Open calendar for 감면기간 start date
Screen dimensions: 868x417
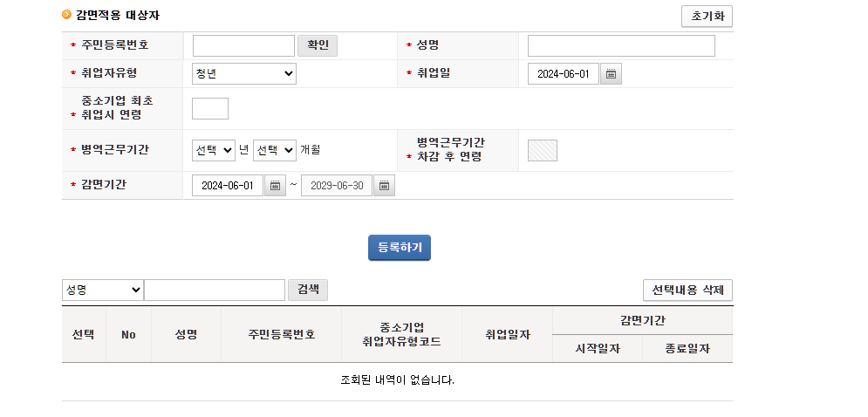tap(275, 186)
